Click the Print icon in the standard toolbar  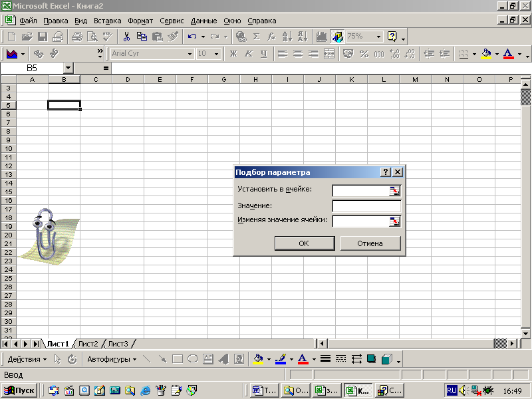[x=76, y=37]
